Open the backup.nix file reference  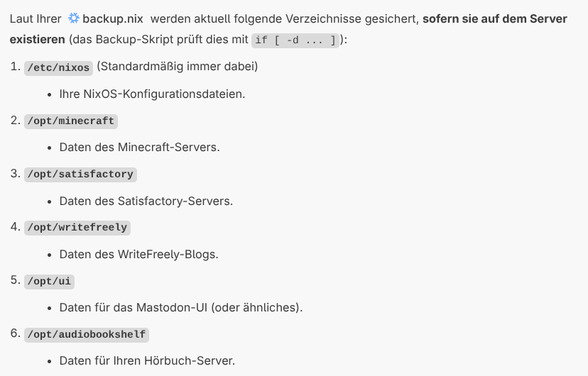pos(114,19)
